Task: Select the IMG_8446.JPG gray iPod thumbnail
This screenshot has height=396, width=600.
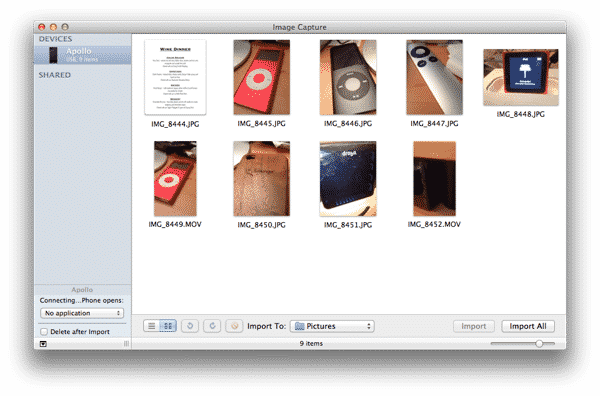Action: [x=348, y=77]
